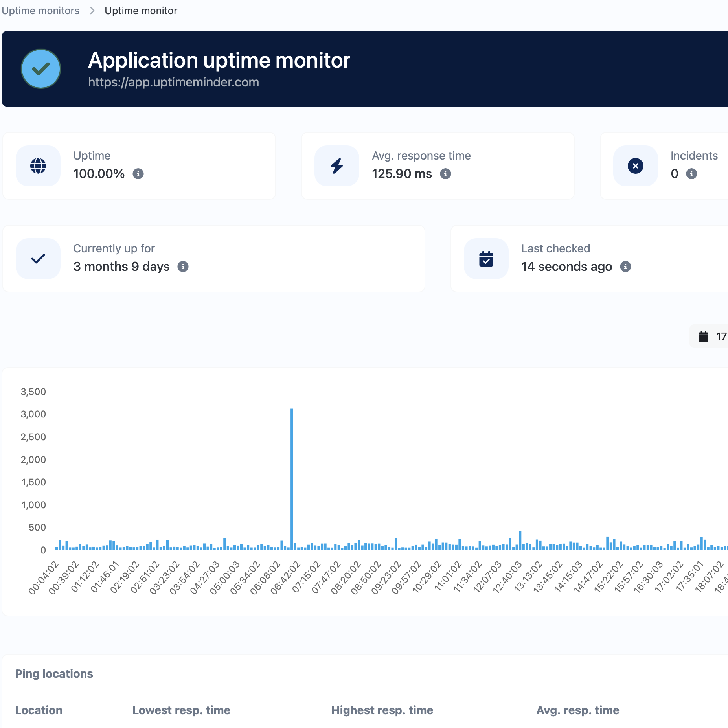Open the app.uptimeminder.com URL link
Viewport: 728px width, 728px height.
coord(173,82)
